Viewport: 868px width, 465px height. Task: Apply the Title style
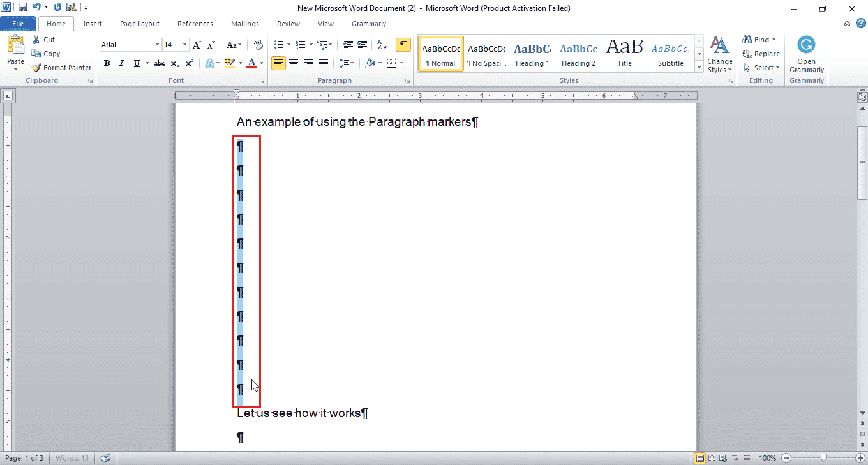(625, 53)
